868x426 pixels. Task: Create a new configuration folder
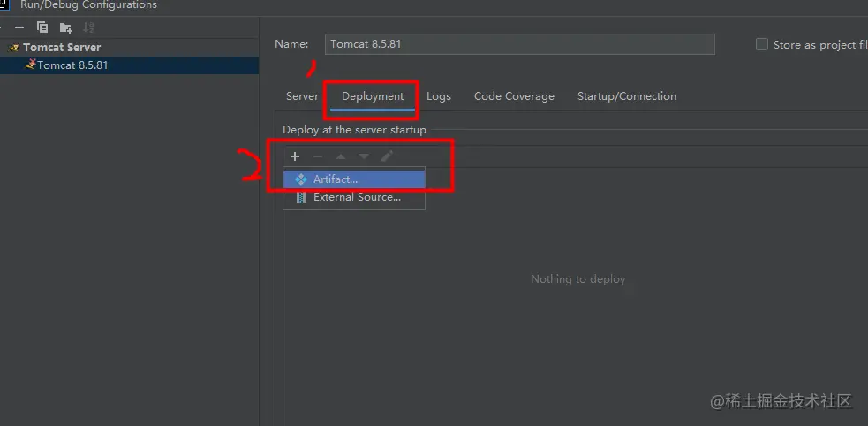coord(65,27)
